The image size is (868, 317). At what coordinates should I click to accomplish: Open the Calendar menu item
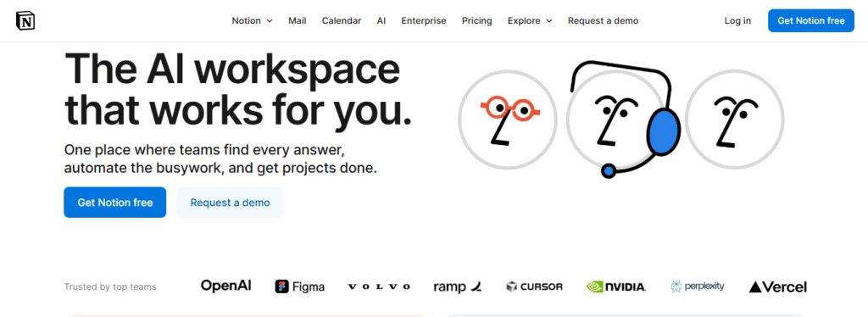(x=342, y=20)
